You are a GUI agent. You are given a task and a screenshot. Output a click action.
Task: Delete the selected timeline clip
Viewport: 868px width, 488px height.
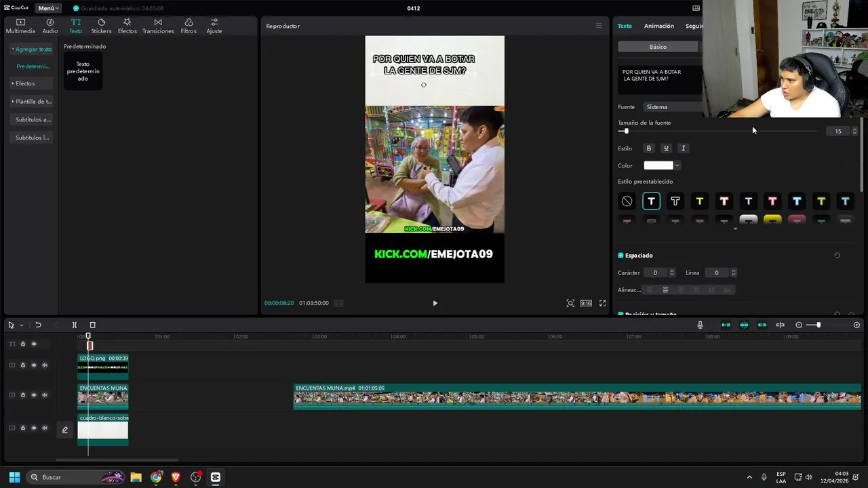click(x=93, y=325)
